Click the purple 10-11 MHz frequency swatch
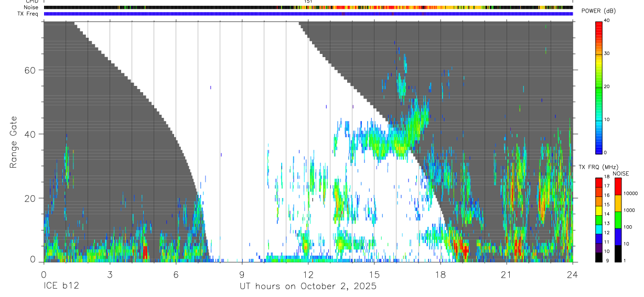The width and height of the screenshot is (644, 297). click(x=598, y=248)
